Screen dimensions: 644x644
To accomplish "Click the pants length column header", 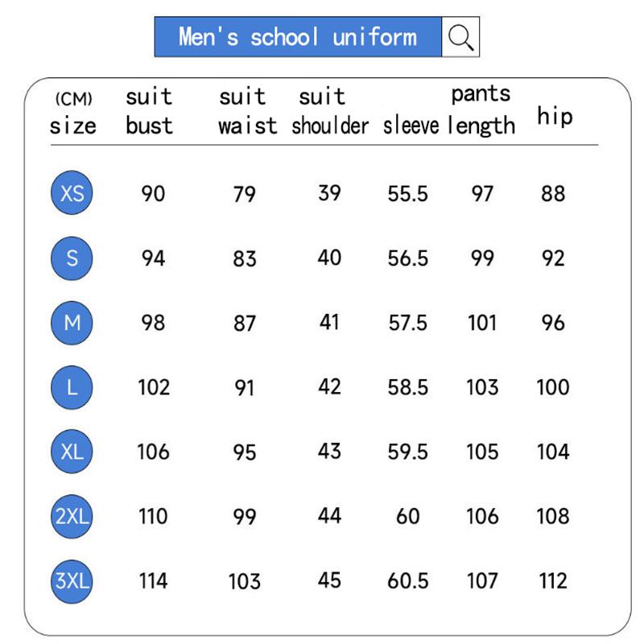I will (481, 109).
